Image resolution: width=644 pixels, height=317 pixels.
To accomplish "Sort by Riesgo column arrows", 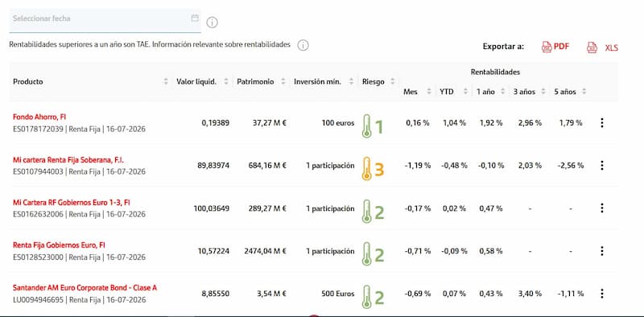I will coord(392,81).
